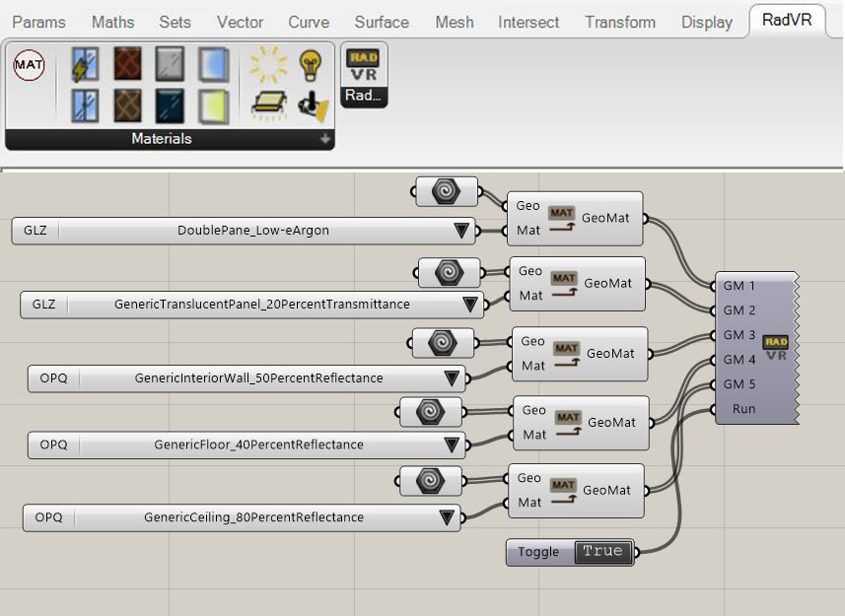Image resolution: width=845 pixels, height=616 pixels.
Task: Expand the Materials panel arrow
Action: point(324,140)
